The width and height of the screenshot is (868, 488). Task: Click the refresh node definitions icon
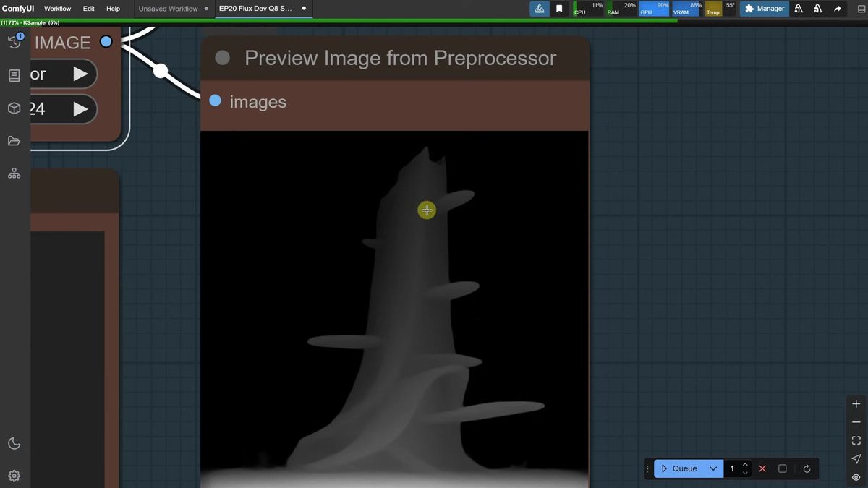[x=807, y=468]
